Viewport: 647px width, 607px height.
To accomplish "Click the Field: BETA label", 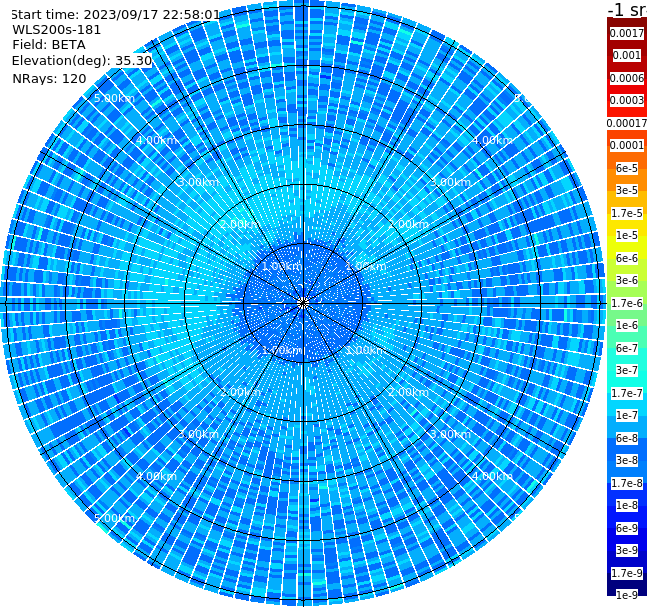I will click(x=49, y=45).
